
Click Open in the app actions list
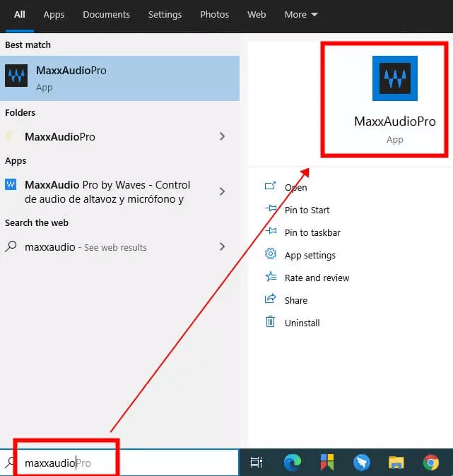coord(295,187)
